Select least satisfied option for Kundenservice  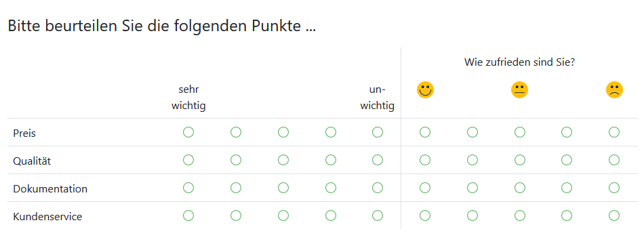pyautogui.click(x=614, y=215)
